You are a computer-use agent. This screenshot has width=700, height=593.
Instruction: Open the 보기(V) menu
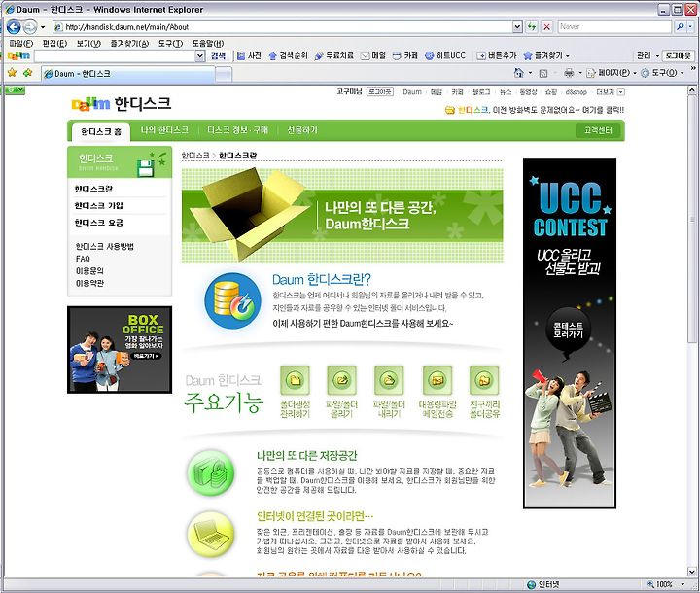[88, 44]
